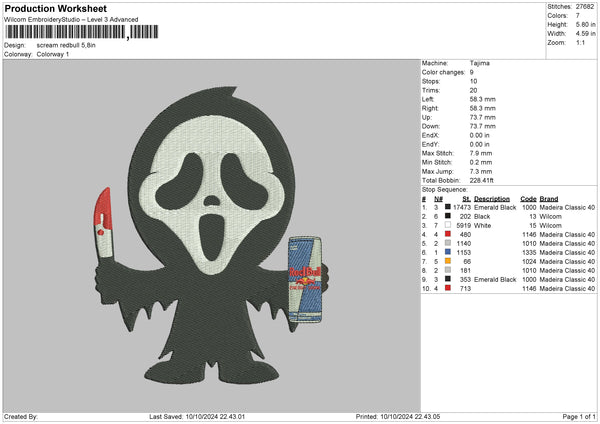Click the stitches count "27682"
Image resolution: width=600 pixels, height=424 pixels.
[x=585, y=7]
